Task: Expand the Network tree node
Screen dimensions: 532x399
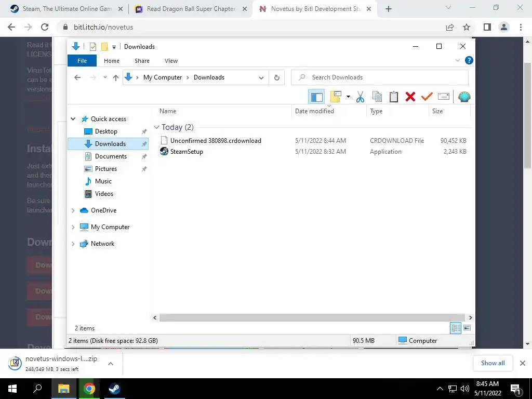Action: [x=73, y=244]
